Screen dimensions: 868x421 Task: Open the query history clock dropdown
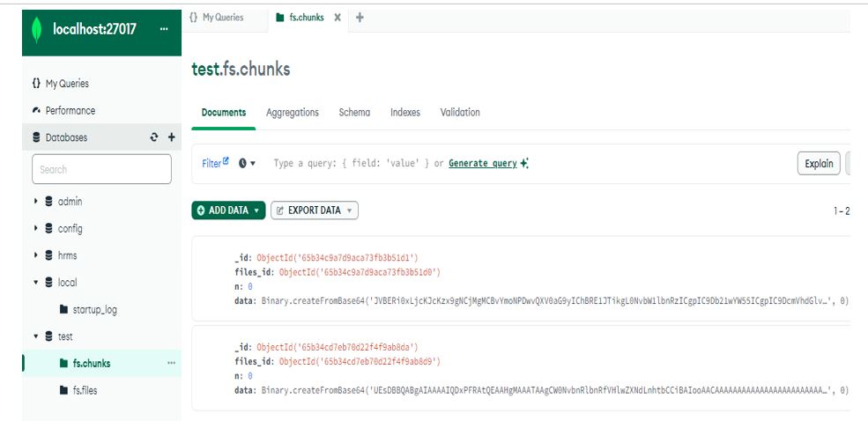247,164
